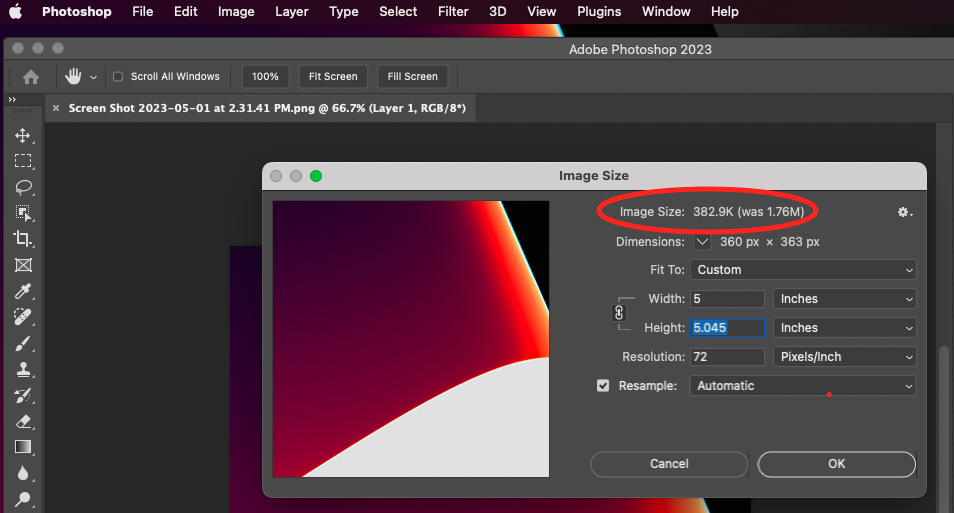This screenshot has width=954, height=513.
Task: Click the Height input field
Action: click(x=727, y=327)
